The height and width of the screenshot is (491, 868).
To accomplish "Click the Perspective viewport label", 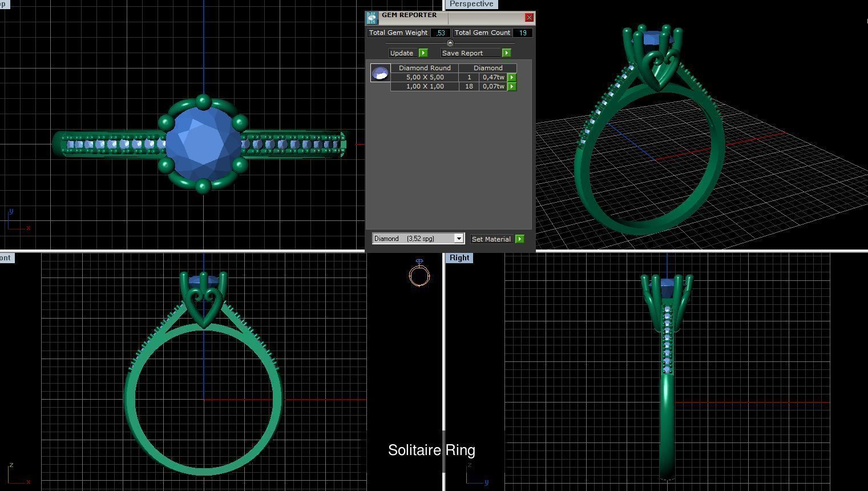I will coord(471,4).
